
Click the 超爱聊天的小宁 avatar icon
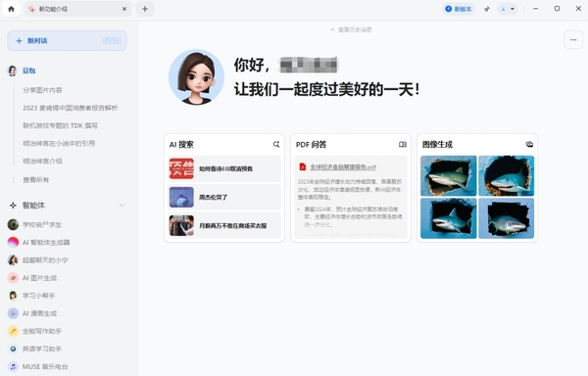[13, 259]
